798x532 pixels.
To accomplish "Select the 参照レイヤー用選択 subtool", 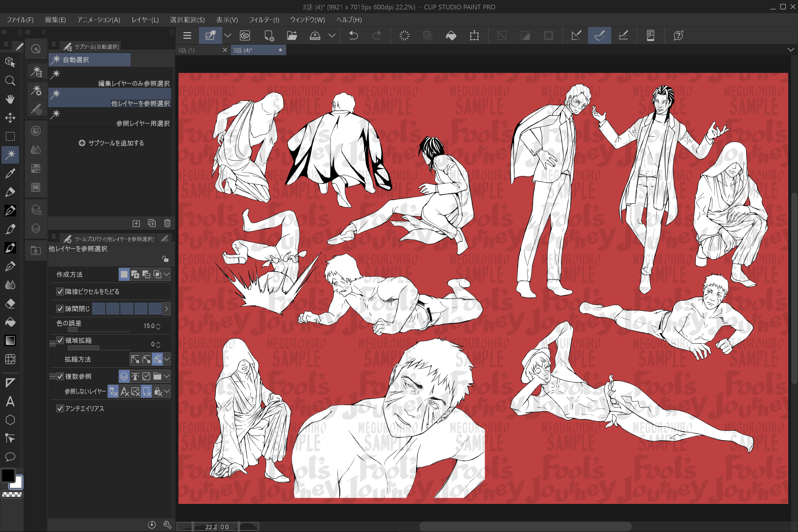I will tap(110, 118).
